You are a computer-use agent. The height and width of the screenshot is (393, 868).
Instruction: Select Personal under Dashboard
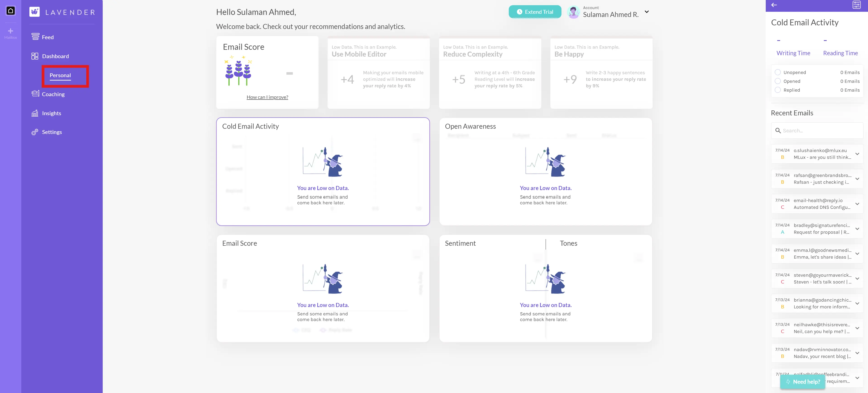(x=60, y=75)
